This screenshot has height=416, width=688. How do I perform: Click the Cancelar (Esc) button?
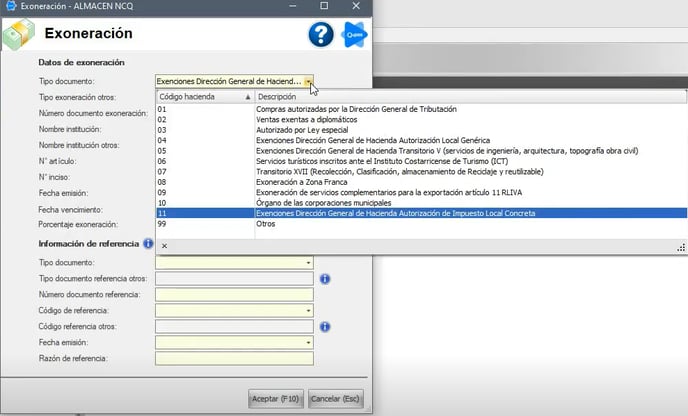point(335,399)
